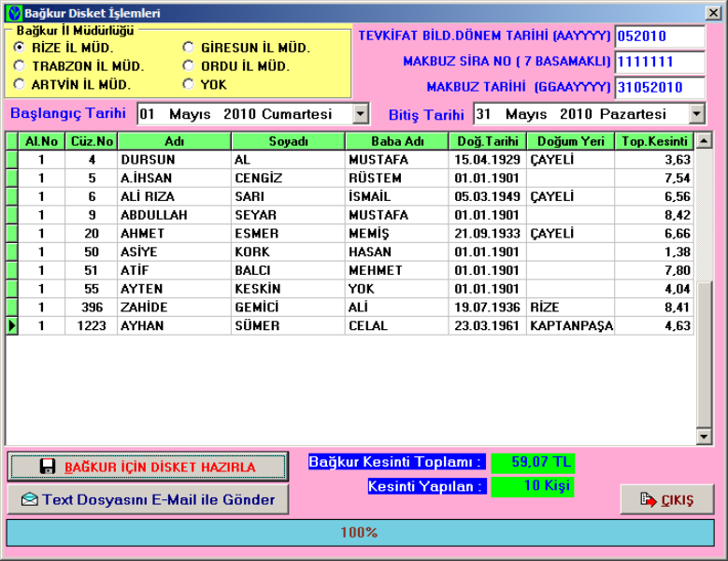
Task: Click the surname cell CENGİZ
Action: pos(289,178)
